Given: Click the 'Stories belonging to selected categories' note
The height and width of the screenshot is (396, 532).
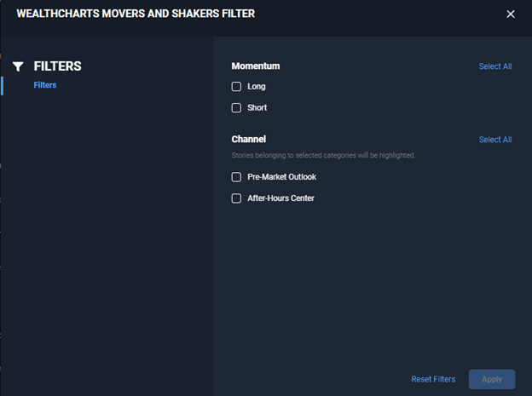Looking at the screenshot, I should [323, 155].
